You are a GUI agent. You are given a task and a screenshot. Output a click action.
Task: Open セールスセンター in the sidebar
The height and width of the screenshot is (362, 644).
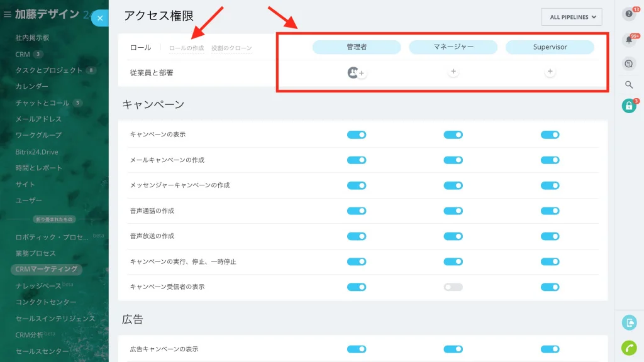(42, 351)
